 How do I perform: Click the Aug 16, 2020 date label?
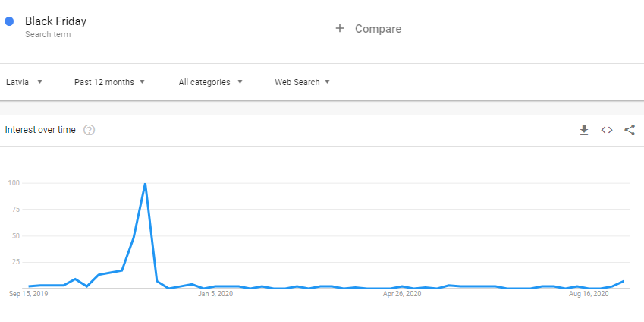pos(589,294)
